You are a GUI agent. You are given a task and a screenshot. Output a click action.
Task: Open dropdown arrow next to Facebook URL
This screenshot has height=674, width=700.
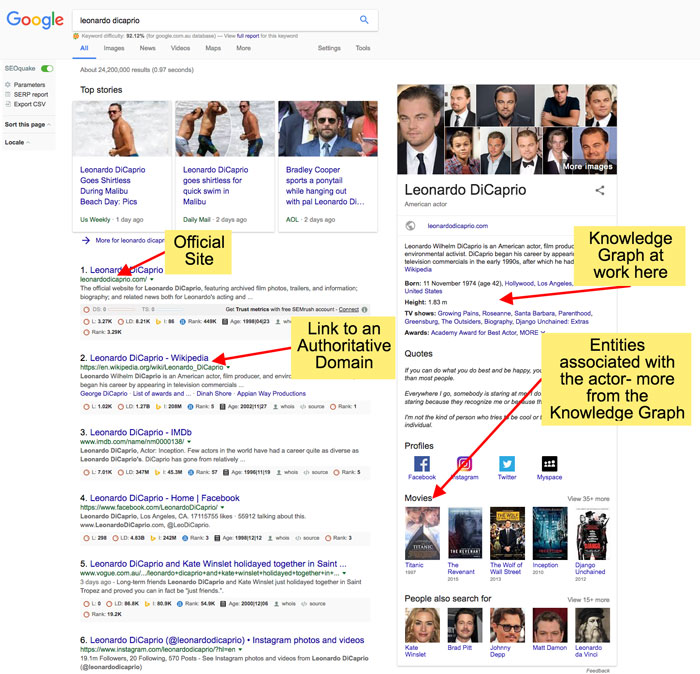(x=222, y=508)
